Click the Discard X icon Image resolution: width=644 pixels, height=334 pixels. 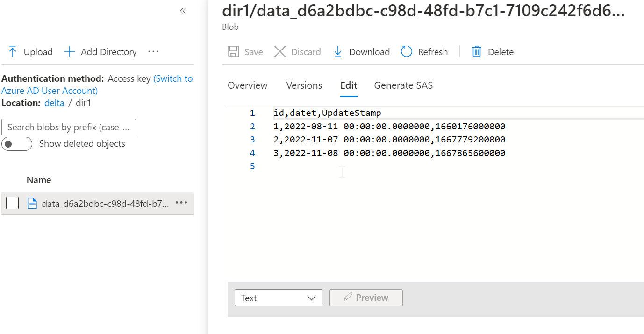click(x=280, y=52)
